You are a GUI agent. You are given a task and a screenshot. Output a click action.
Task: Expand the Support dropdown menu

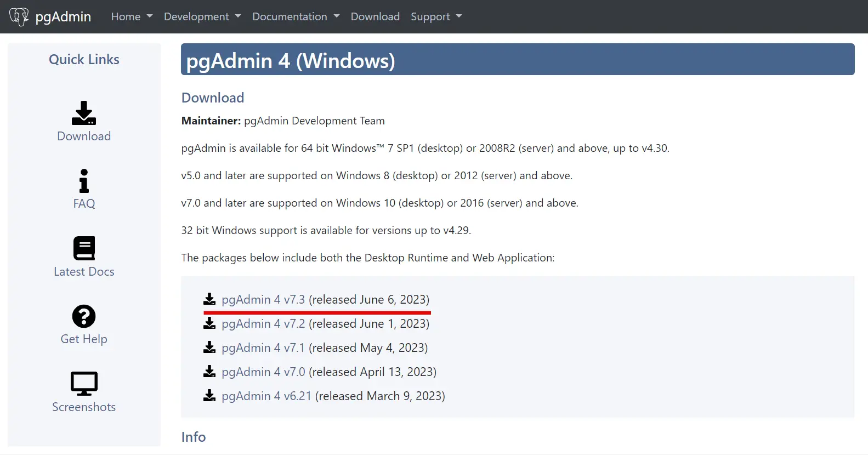tap(436, 16)
